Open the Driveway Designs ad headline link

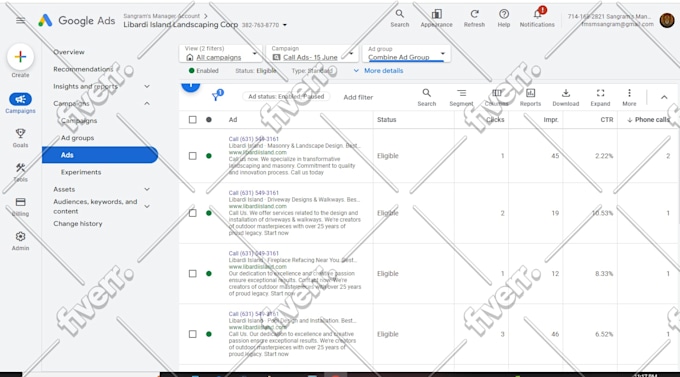(x=254, y=193)
